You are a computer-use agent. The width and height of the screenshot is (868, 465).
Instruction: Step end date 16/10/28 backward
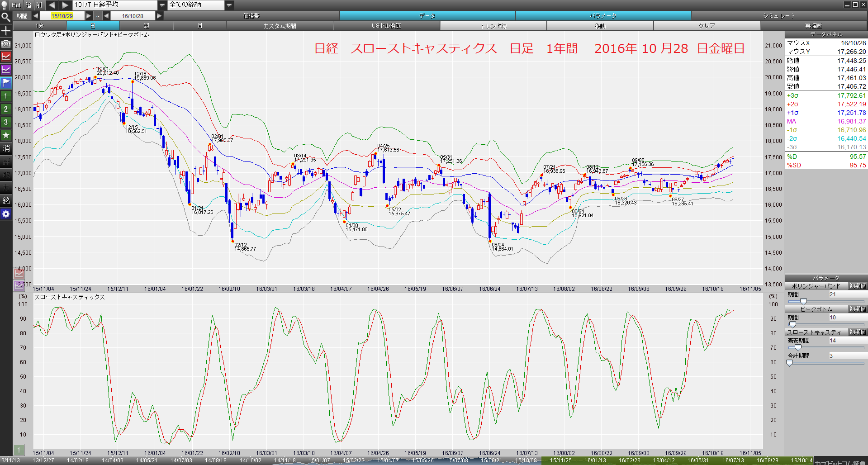pos(106,16)
